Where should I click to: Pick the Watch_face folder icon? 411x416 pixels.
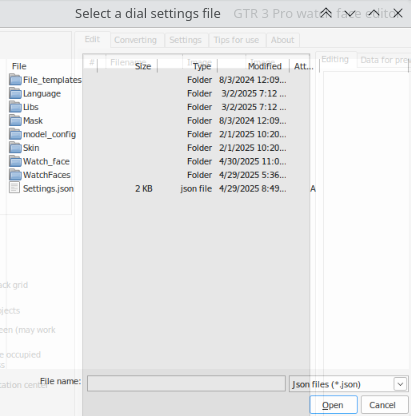click(x=15, y=161)
